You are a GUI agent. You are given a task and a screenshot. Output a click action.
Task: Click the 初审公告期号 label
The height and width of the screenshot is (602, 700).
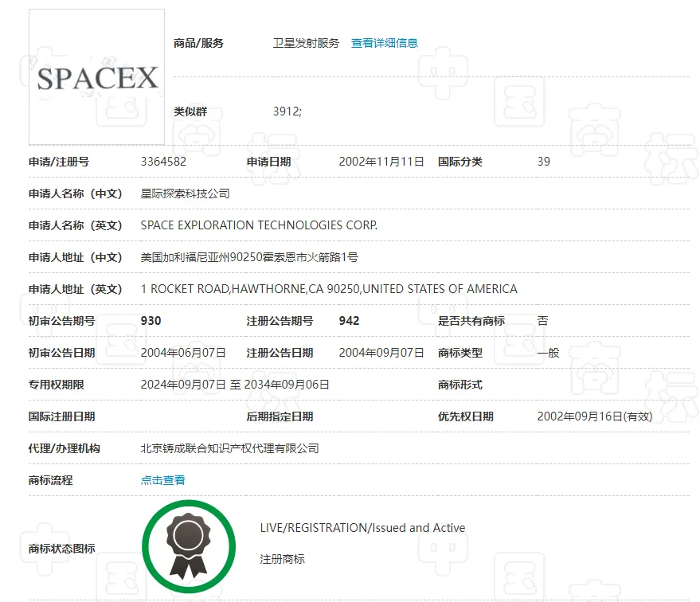point(61,321)
